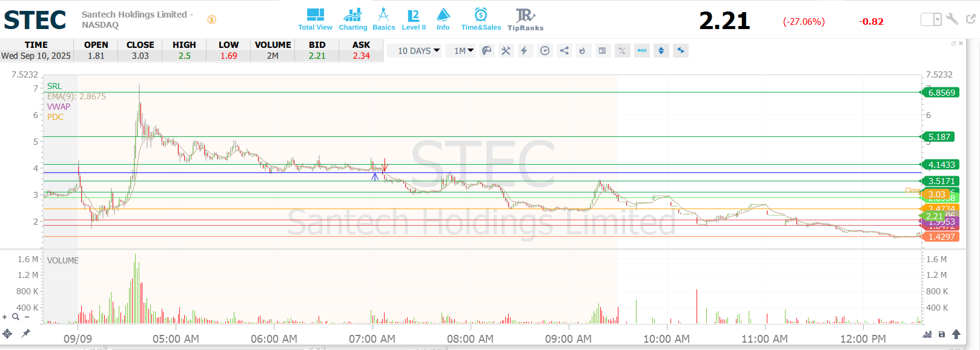This screenshot has width=980, height=350.
Task: Toggle the blue left-right arrows button
Action: click(680, 51)
